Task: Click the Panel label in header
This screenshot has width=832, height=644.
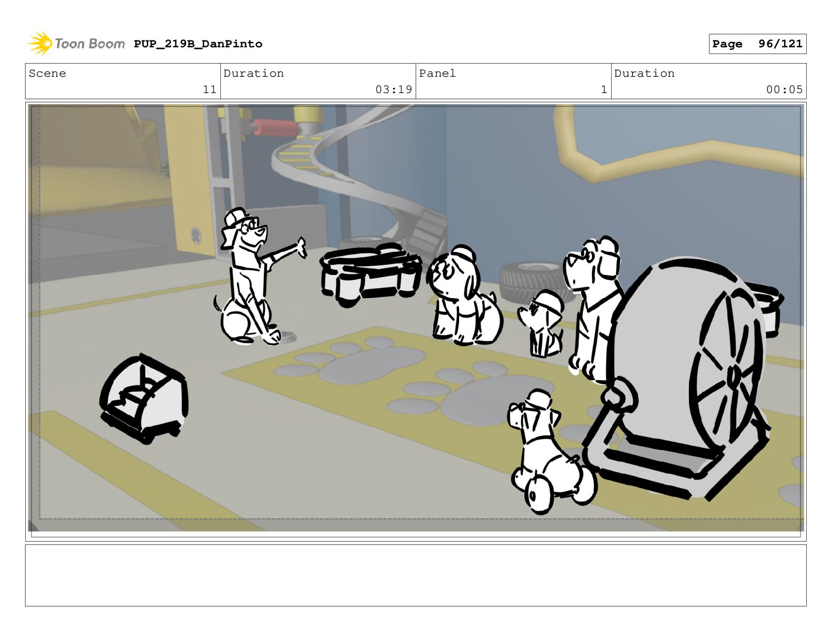Action: 437,73
